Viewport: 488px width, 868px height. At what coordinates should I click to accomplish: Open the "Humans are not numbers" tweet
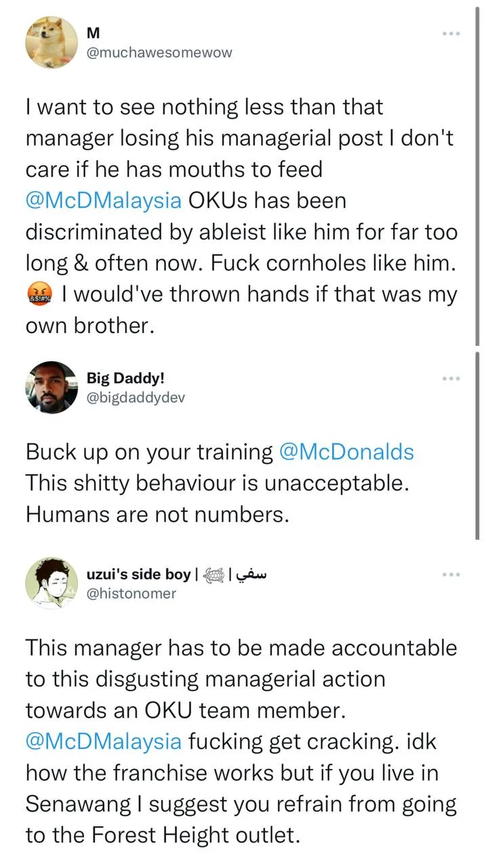(157, 514)
